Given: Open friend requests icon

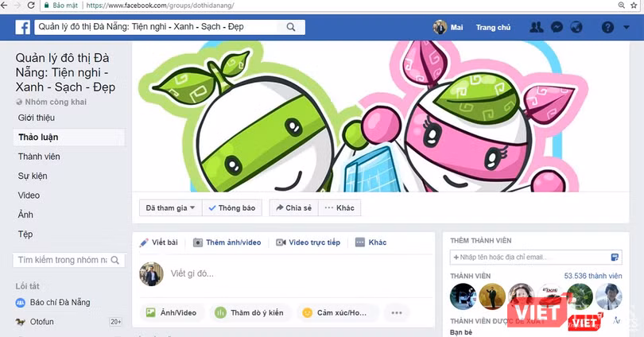Looking at the screenshot, I should point(536,27).
